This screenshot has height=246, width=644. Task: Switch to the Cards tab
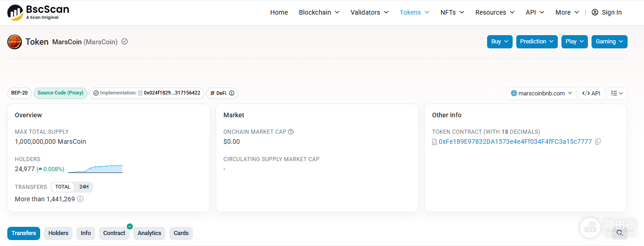pyautogui.click(x=181, y=233)
